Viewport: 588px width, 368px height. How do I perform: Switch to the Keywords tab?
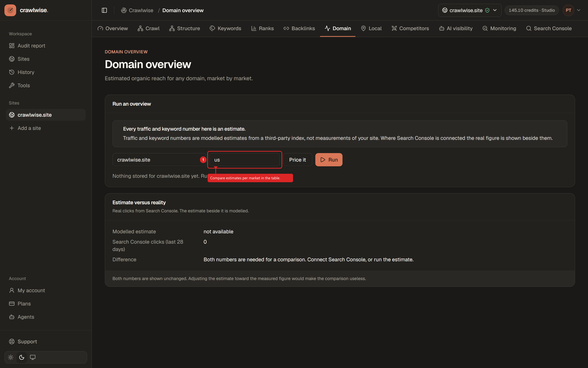(225, 29)
